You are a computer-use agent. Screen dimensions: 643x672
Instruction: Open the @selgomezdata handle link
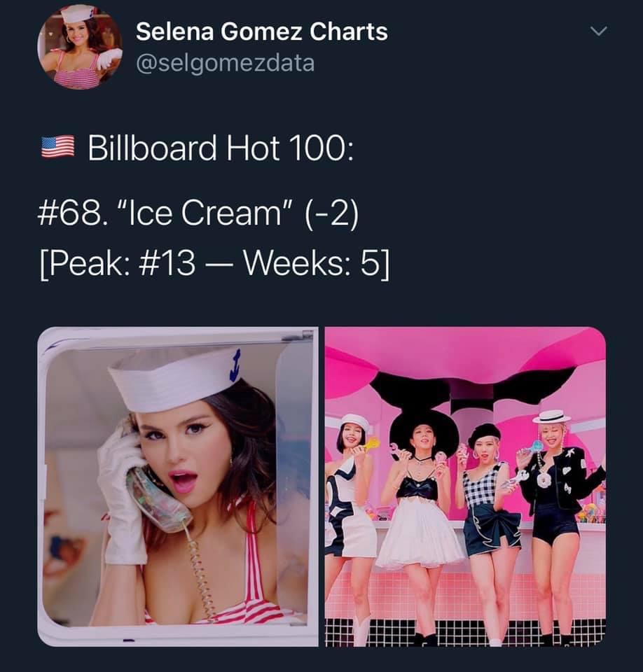(226, 64)
